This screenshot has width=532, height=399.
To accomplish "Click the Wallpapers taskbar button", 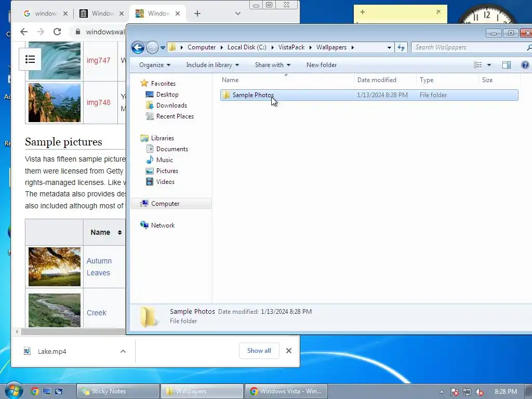I will pos(202,391).
